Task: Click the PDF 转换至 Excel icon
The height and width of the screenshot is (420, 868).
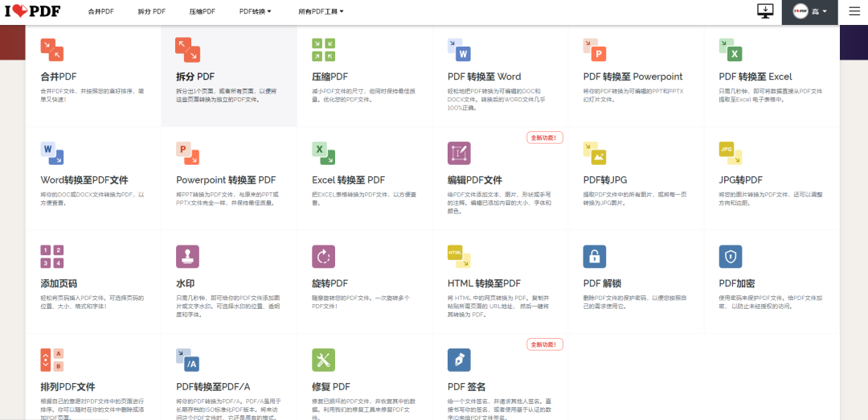Action: point(730,49)
